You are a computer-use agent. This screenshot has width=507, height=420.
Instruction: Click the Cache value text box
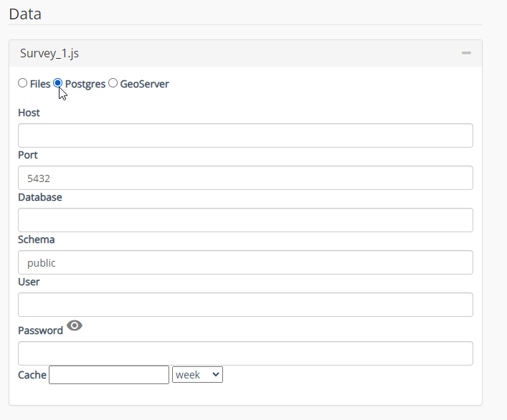coord(109,375)
